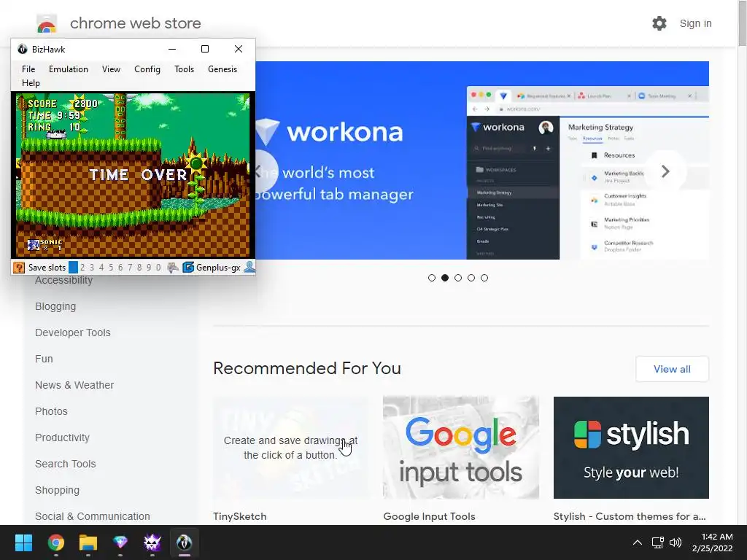Viewport: 747px width, 560px height.
Task: Open the Google Input Tools thumbnail
Action: point(461,448)
